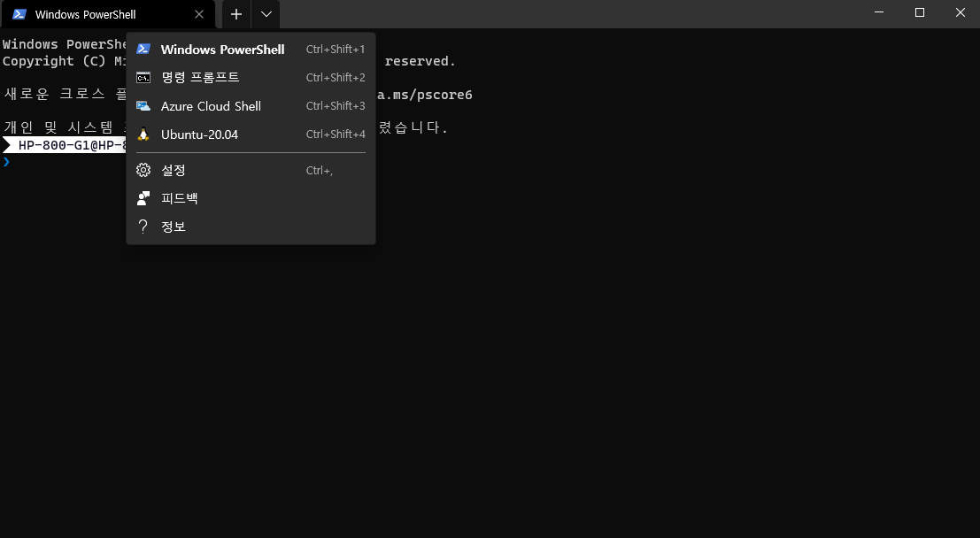Viewport: 980px width, 538px height.
Task: Click the Azure Cloud Shell icon
Action: pos(143,105)
